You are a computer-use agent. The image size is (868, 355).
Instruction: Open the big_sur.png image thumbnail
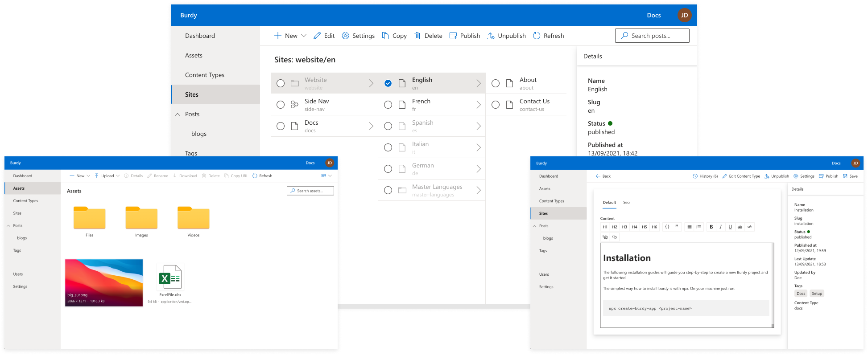(x=104, y=282)
